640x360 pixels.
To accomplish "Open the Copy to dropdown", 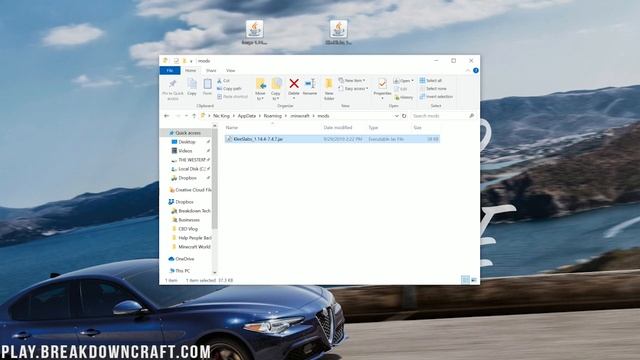I will coord(276,98).
